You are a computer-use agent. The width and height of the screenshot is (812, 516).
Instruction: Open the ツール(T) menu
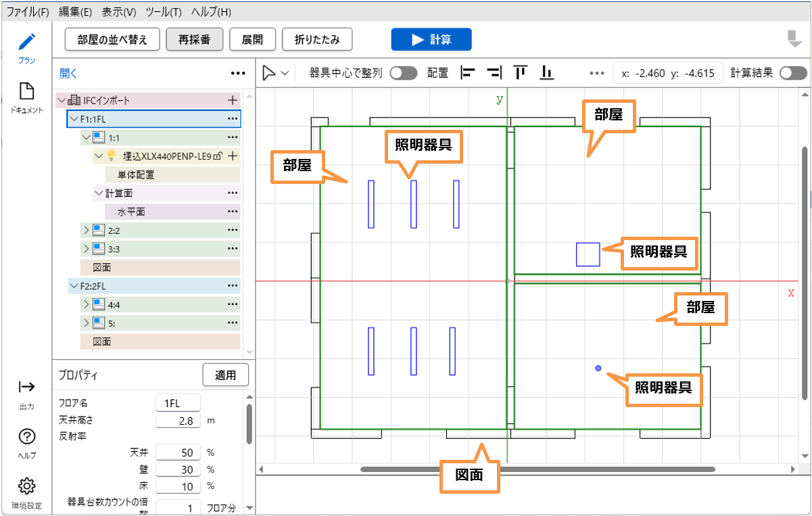[x=163, y=12]
